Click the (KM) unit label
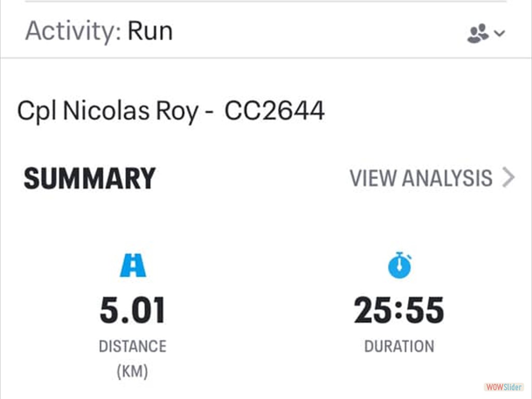Viewport: 532px width, 399px height. point(132,371)
